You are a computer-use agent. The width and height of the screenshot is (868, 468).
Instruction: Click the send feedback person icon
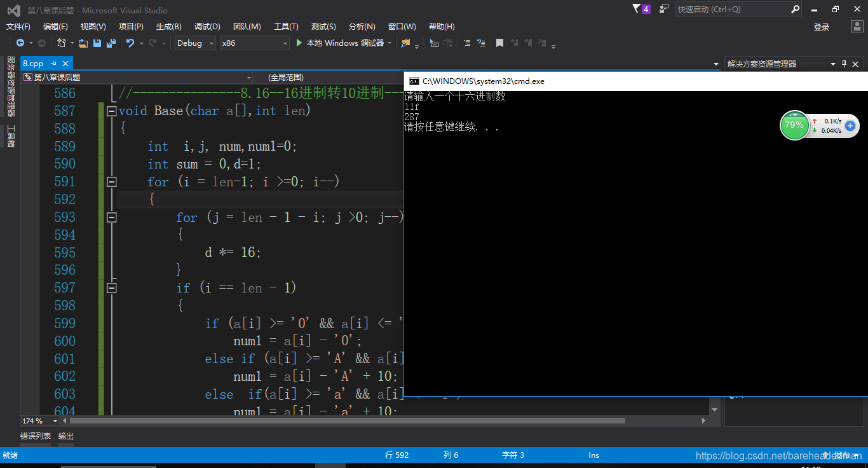point(664,9)
